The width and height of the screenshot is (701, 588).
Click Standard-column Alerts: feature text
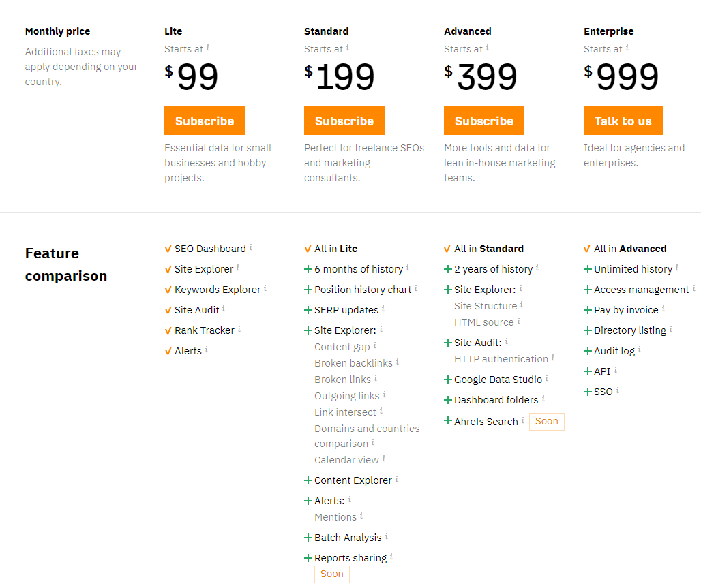(329, 501)
